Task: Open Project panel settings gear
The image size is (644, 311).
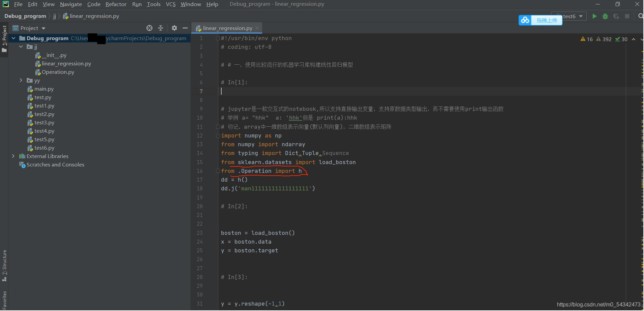Action: pos(174,28)
